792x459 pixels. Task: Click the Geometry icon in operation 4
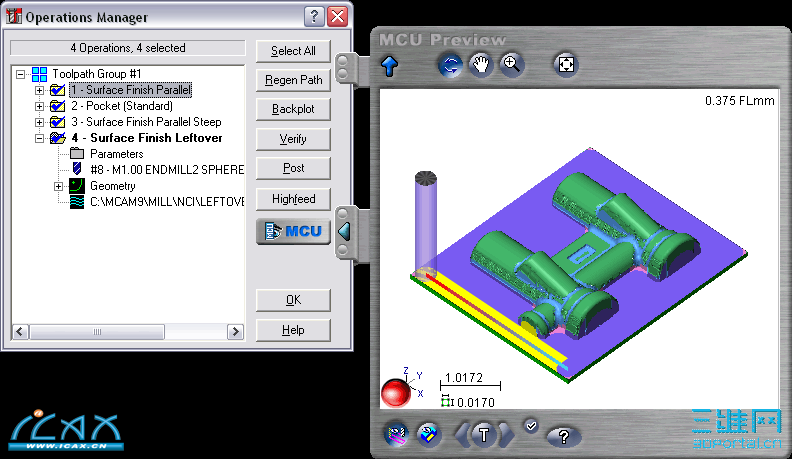pyautogui.click(x=77, y=185)
